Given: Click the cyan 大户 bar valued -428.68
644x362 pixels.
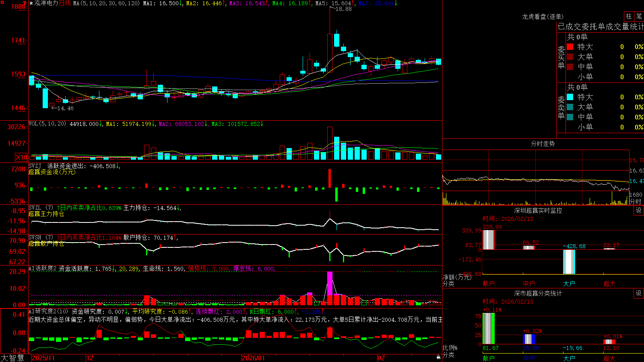Looking at the screenshot, I should click(569, 262).
